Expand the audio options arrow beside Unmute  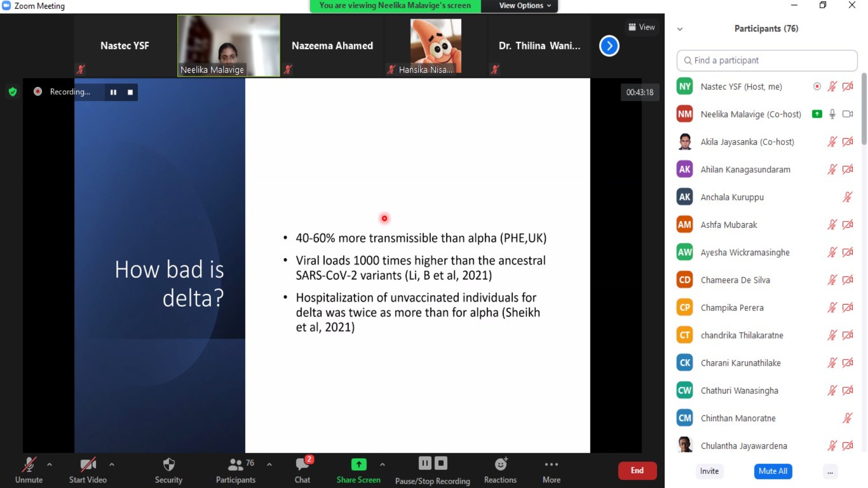point(49,464)
